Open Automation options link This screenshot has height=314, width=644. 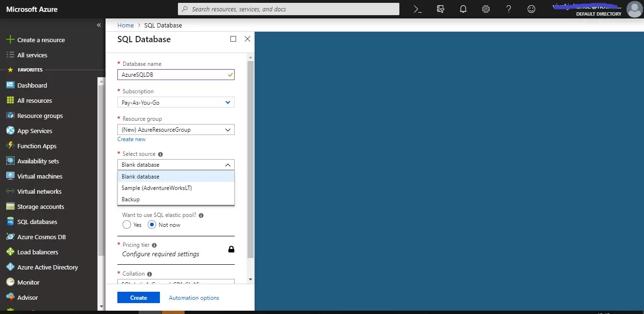coord(194,297)
